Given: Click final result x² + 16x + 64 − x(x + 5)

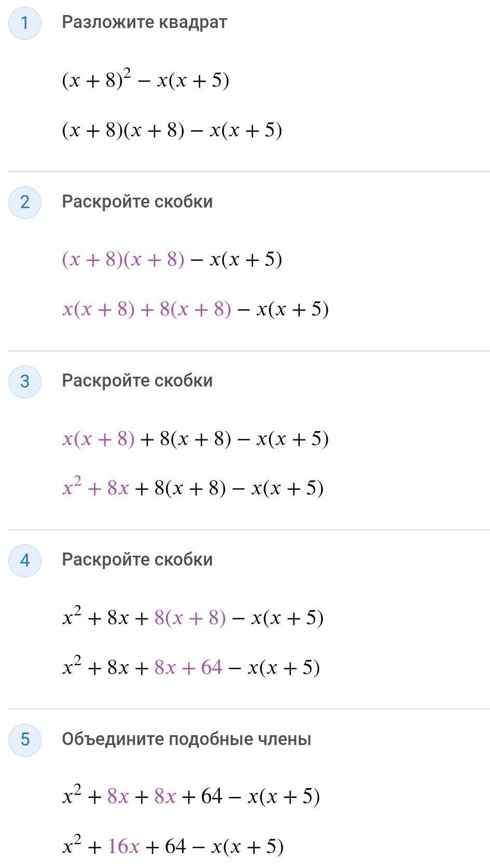Looking at the screenshot, I should pyautogui.click(x=173, y=846).
